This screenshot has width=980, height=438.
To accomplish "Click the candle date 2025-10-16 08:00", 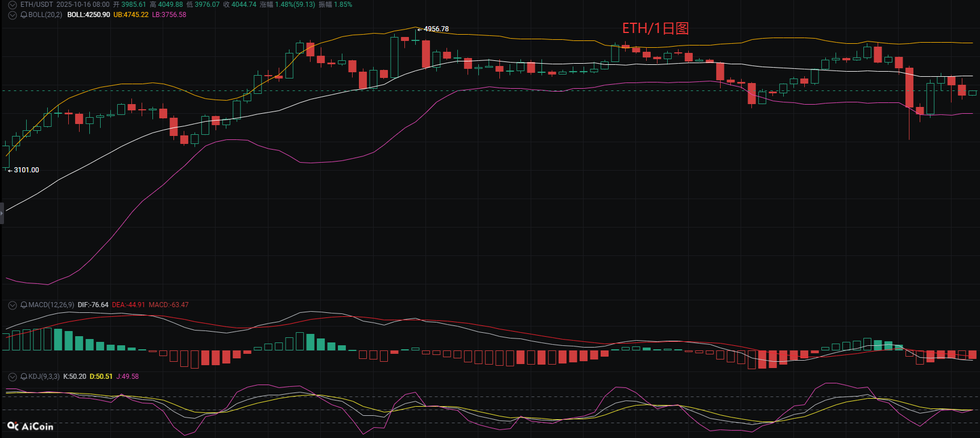I will point(83,5).
